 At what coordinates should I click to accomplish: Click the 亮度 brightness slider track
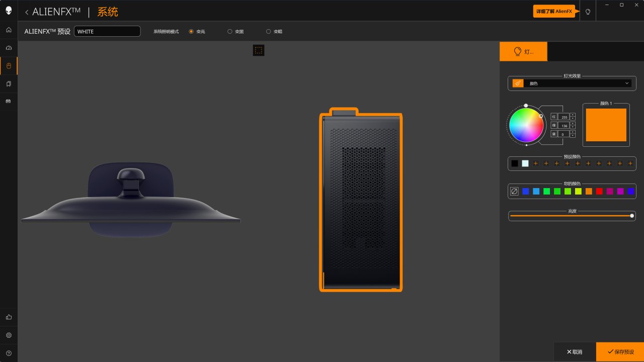click(572, 216)
